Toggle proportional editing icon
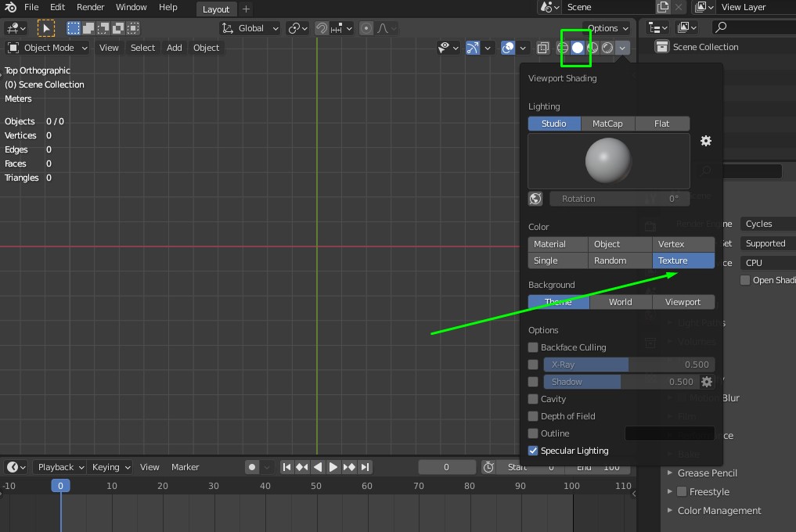Screen dimensions: 796x532 (x=366, y=28)
